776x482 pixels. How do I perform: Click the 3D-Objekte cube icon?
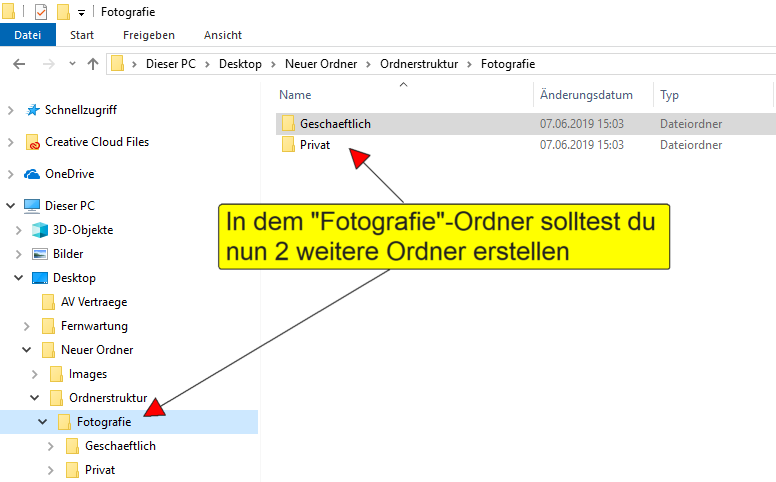coord(40,230)
